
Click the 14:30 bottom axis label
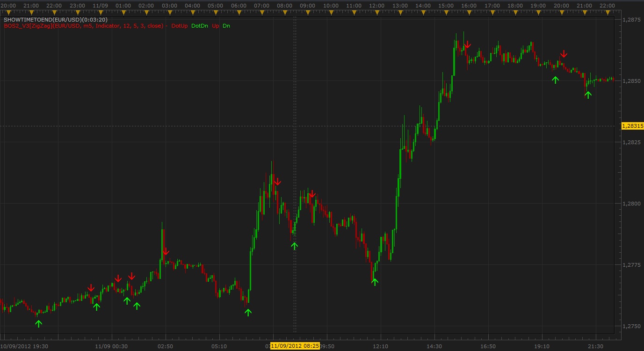click(434, 346)
